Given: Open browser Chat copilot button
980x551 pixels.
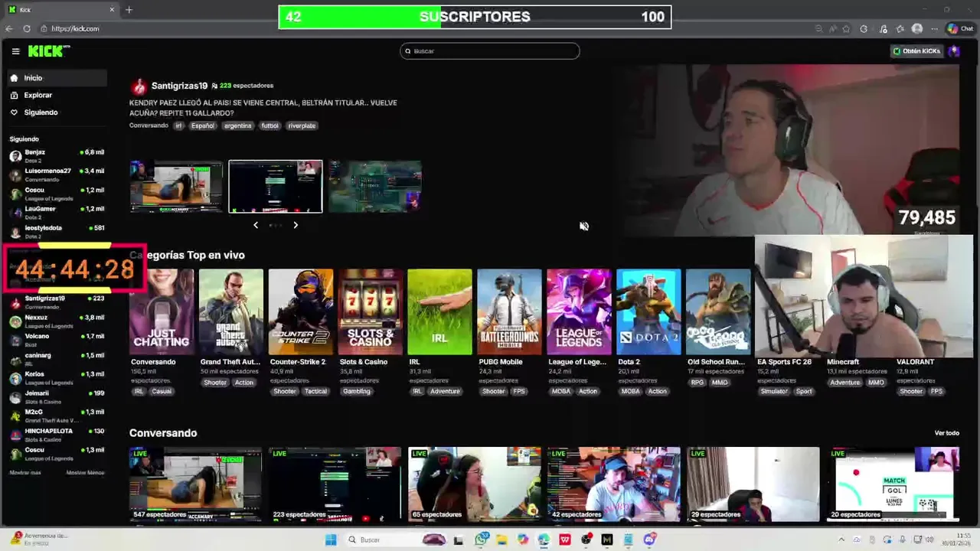Looking at the screenshot, I should tap(960, 28).
